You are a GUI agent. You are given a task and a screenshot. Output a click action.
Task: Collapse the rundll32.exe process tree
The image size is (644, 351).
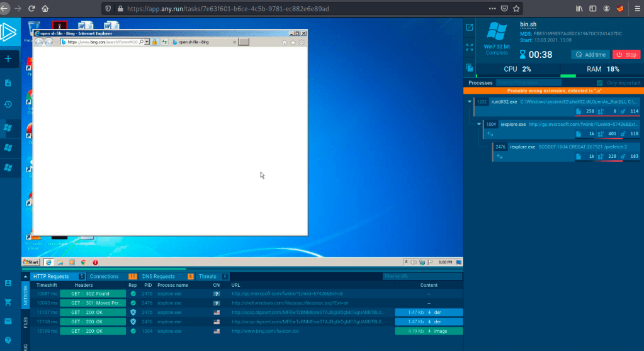(470, 101)
